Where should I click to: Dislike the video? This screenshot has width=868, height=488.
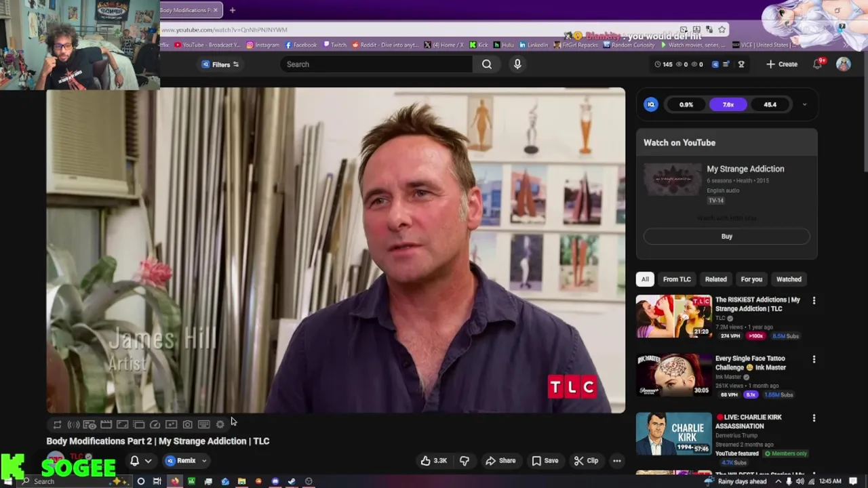click(x=465, y=461)
